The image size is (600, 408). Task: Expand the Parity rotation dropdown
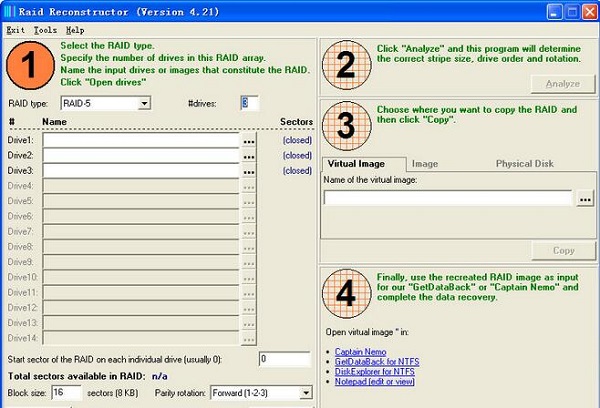tap(305, 393)
